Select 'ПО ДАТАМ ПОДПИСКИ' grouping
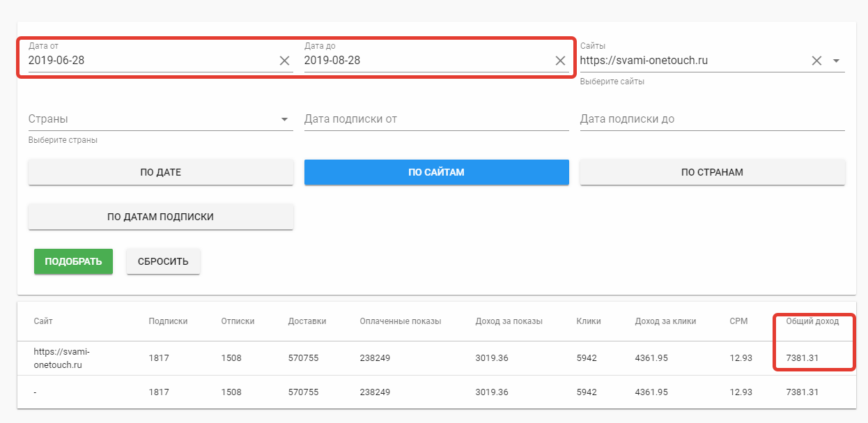Viewport: 868px width, 423px height. (160, 217)
